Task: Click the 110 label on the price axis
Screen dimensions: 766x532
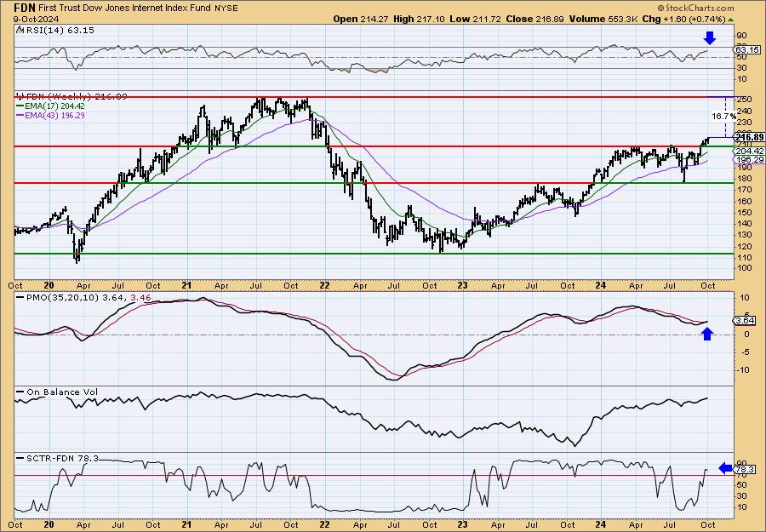Action: pyautogui.click(x=745, y=257)
